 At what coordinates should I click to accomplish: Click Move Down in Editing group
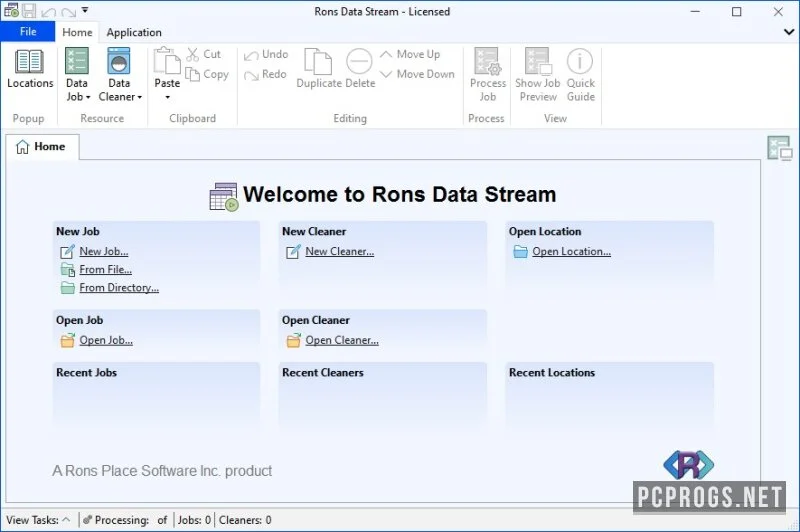point(417,74)
